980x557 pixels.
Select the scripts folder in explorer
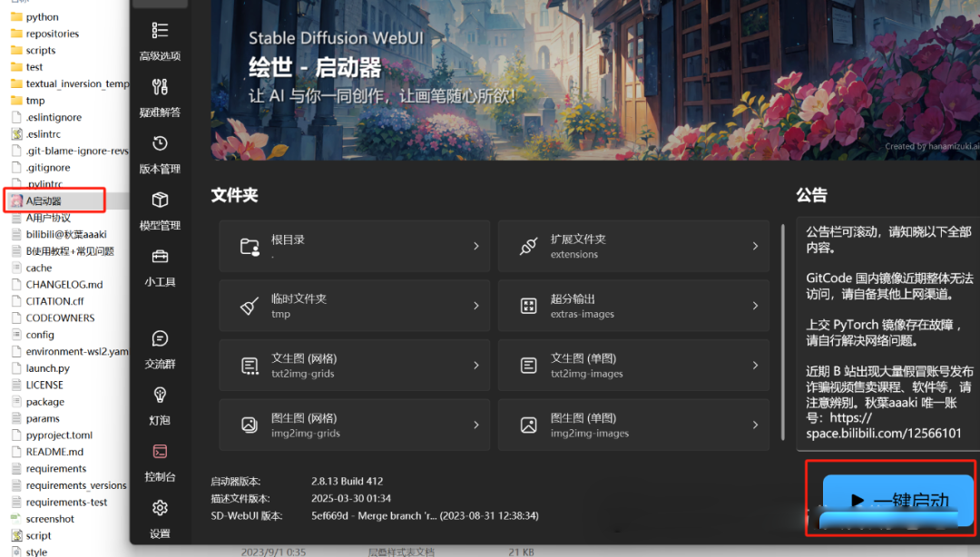click(x=41, y=51)
